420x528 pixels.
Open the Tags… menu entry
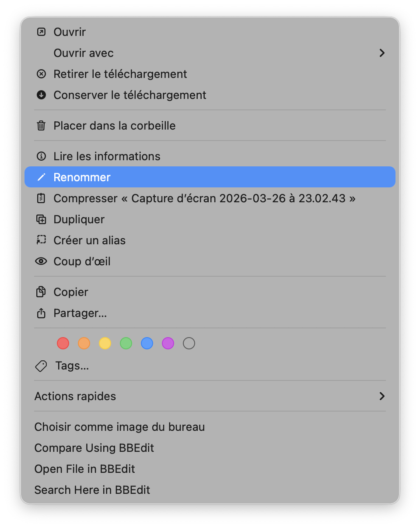pyautogui.click(x=72, y=366)
